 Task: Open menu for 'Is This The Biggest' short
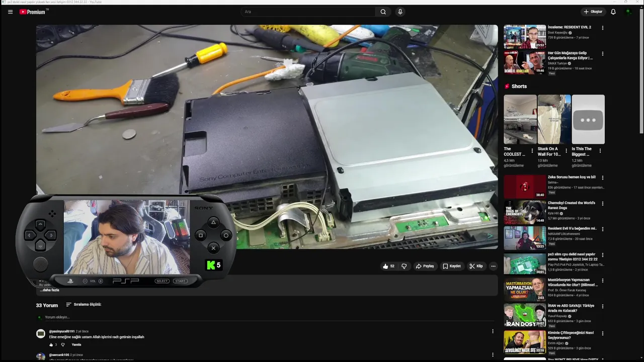pyautogui.click(x=600, y=150)
